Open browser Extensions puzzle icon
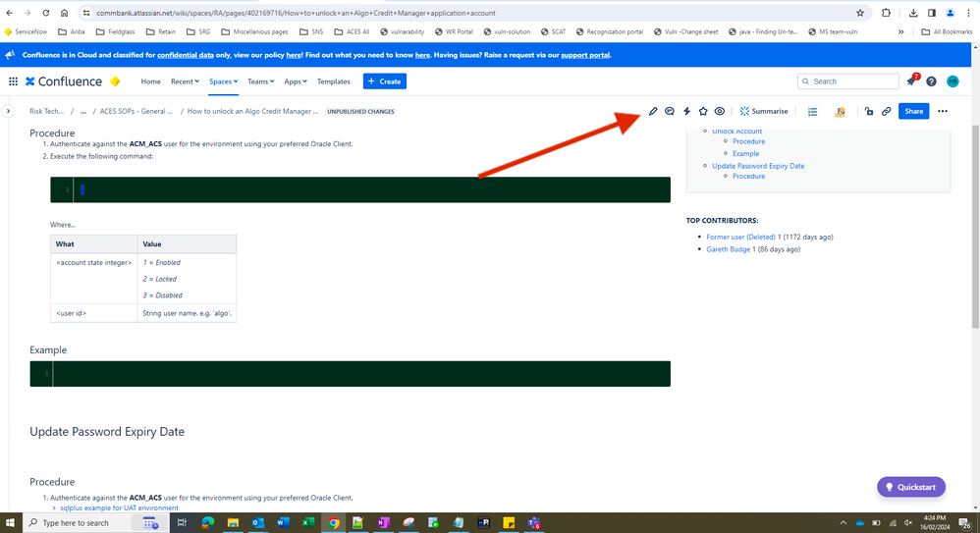The image size is (980, 533). (x=886, y=13)
